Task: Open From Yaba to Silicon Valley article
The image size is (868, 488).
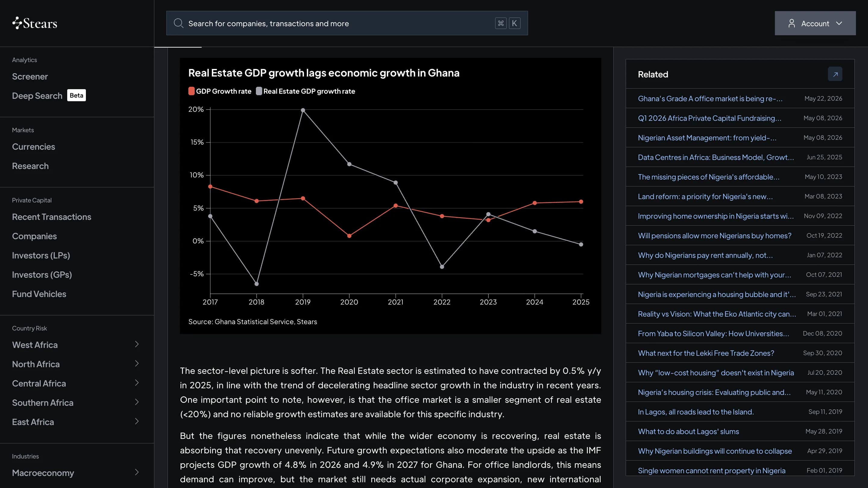Action: click(713, 333)
